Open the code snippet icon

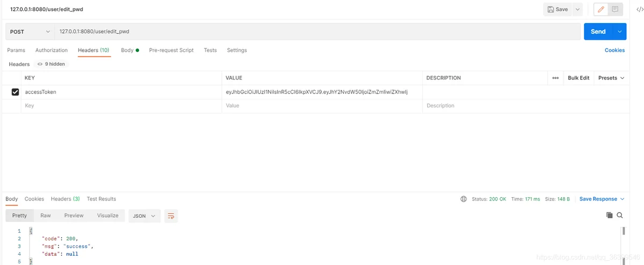coord(639,9)
